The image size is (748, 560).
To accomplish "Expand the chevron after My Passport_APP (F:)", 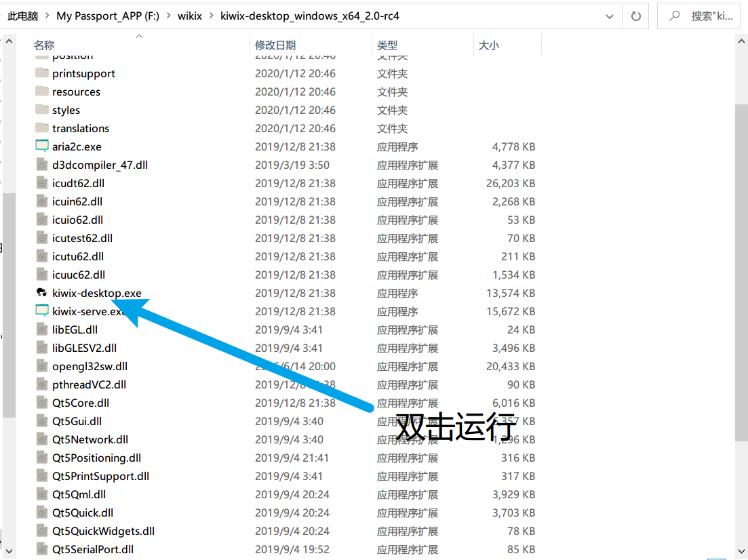I will pyautogui.click(x=170, y=16).
